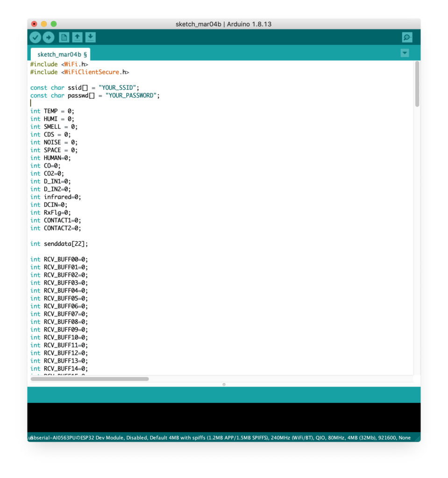Viewport: 448px width, 478px height.
Task: Maximize window with the green button
Action: coord(54,24)
